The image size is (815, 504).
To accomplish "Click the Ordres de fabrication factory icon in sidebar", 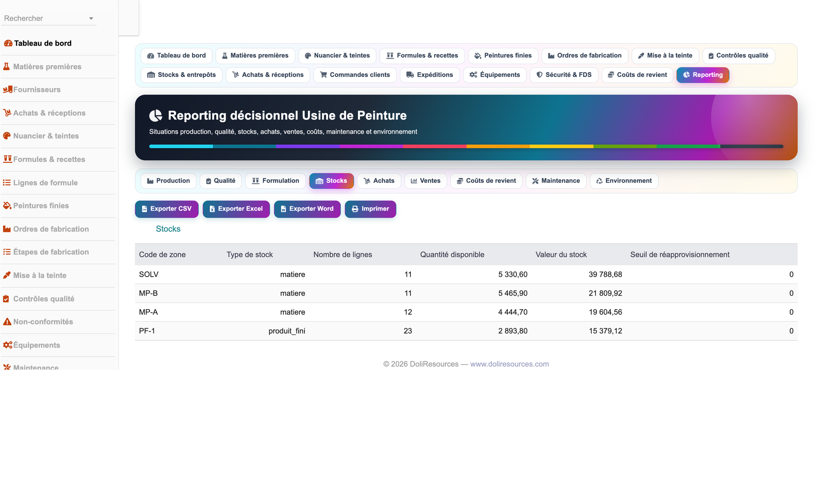I will [x=7, y=229].
